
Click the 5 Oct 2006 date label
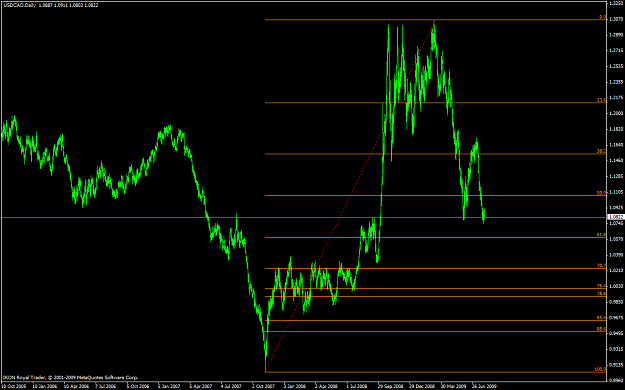[138, 386]
